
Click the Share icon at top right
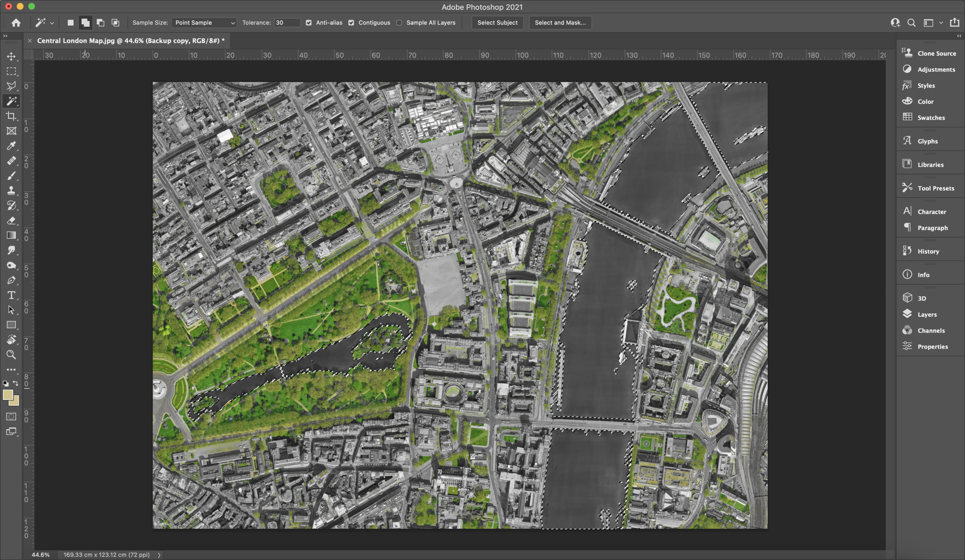[x=955, y=22]
